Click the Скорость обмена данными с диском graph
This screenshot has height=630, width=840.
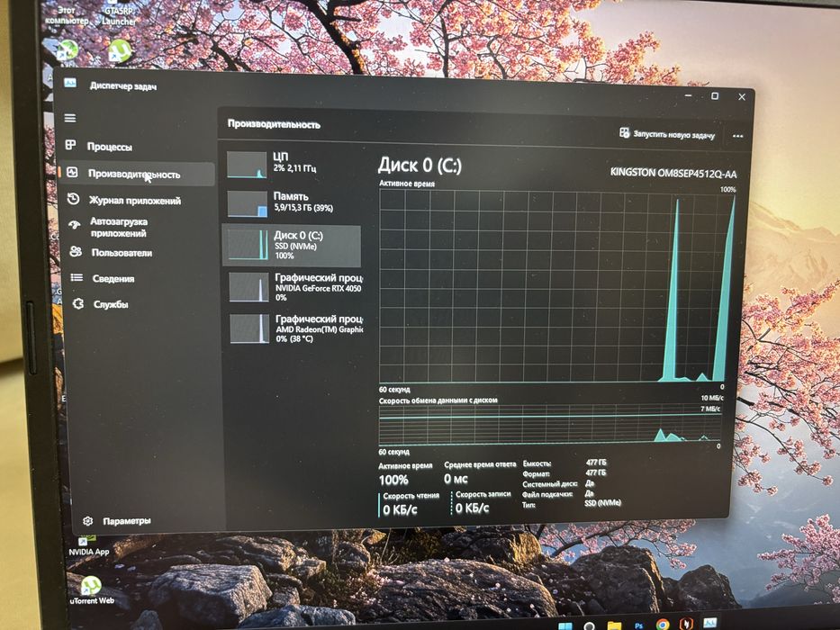click(549, 425)
